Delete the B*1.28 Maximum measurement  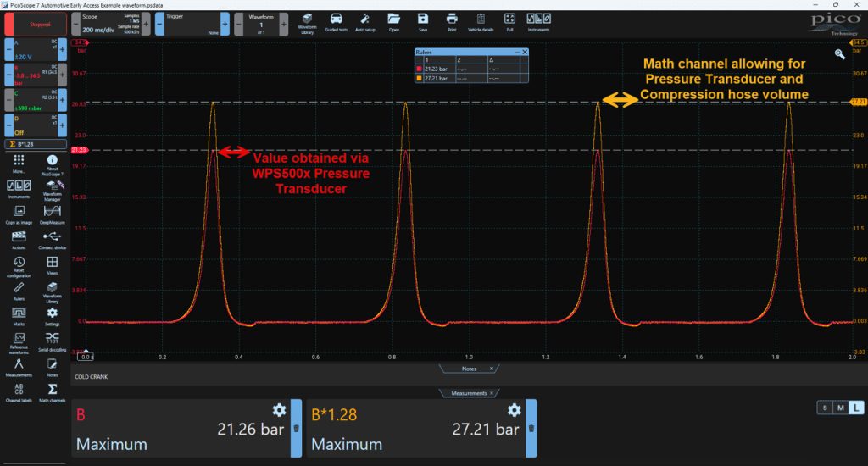pos(531,429)
